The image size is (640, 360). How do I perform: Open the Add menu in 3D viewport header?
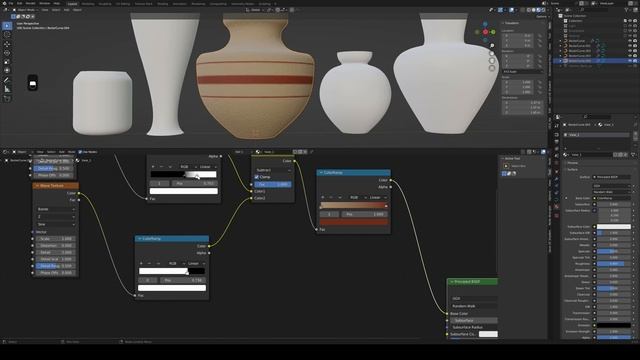[66, 10]
